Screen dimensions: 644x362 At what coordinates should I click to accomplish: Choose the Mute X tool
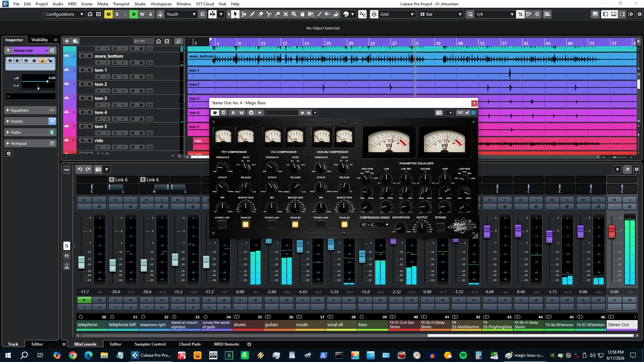click(286, 14)
